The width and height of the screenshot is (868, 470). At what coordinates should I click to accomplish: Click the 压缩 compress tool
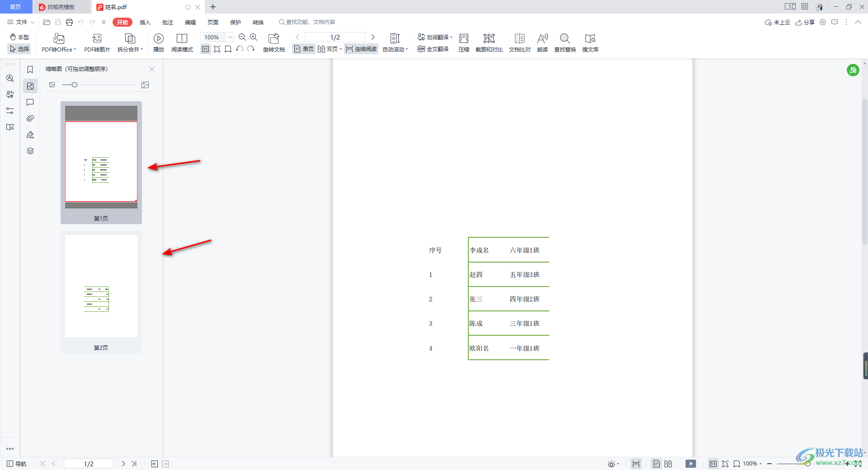tap(464, 43)
